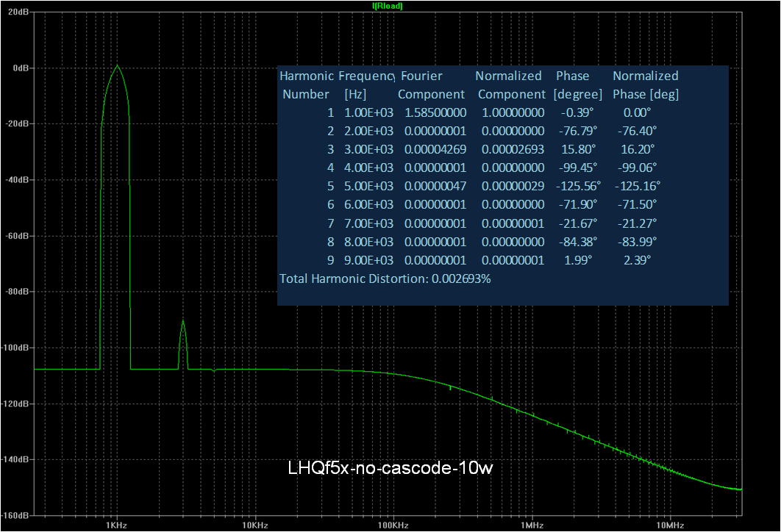Click the Normalized Phase [deg] column header
The image size is (781, 532).
[646, 85]
